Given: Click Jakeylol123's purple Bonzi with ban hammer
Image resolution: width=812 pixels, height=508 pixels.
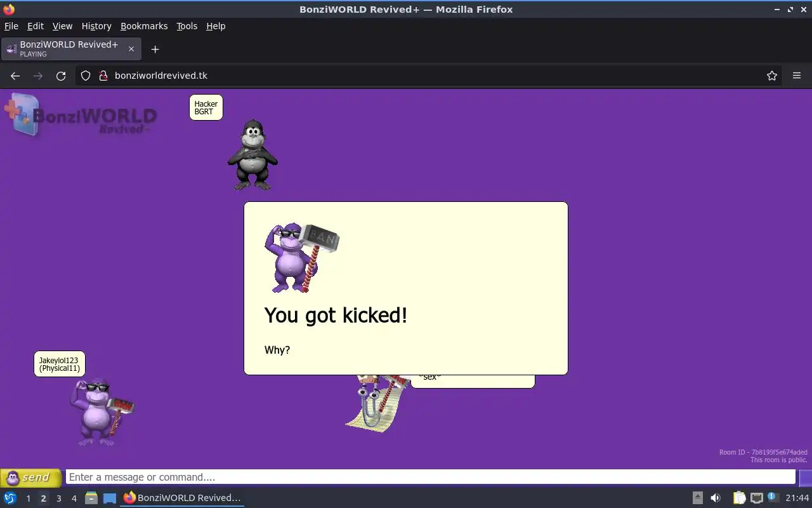Looking at the screenshot, I should click(x=101, y=411).
